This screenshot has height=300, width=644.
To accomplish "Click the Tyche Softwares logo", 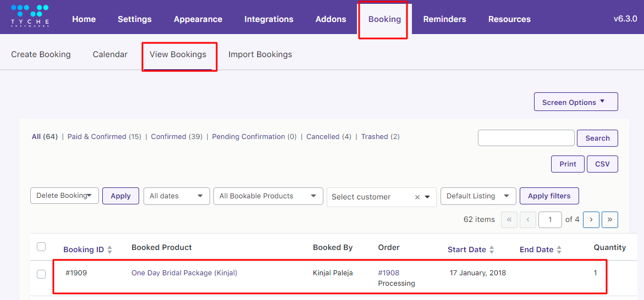I will pos(30,16).
